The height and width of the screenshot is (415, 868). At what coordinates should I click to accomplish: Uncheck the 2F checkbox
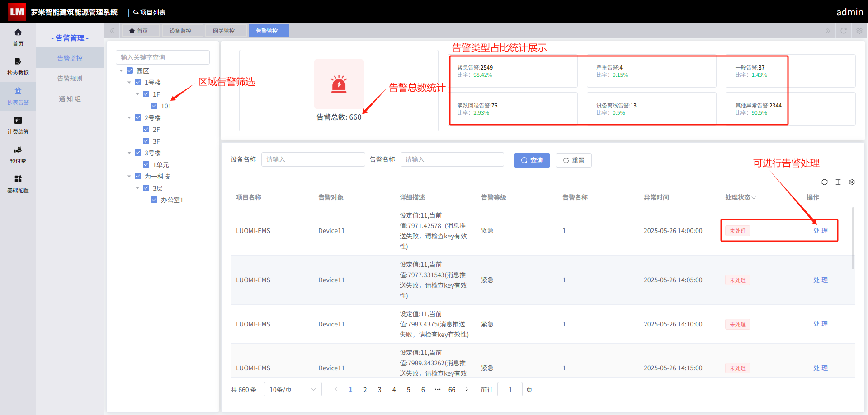point(146,129)
